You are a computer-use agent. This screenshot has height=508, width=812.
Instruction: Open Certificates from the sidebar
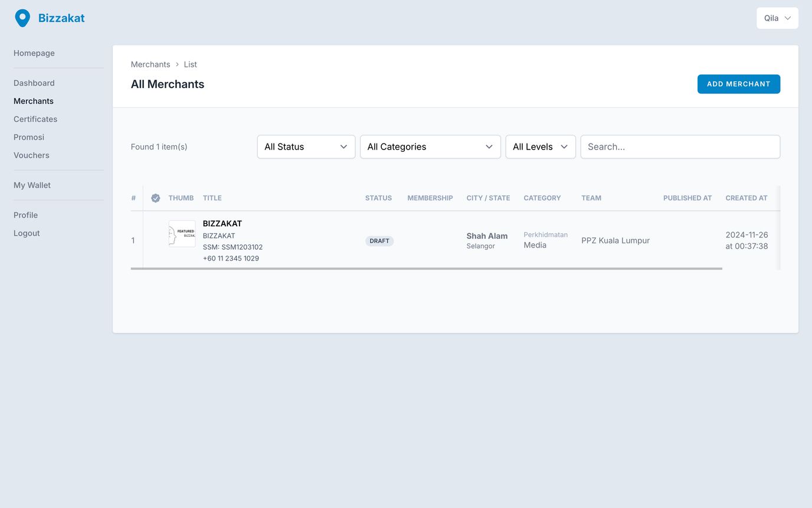pos(35,119)
